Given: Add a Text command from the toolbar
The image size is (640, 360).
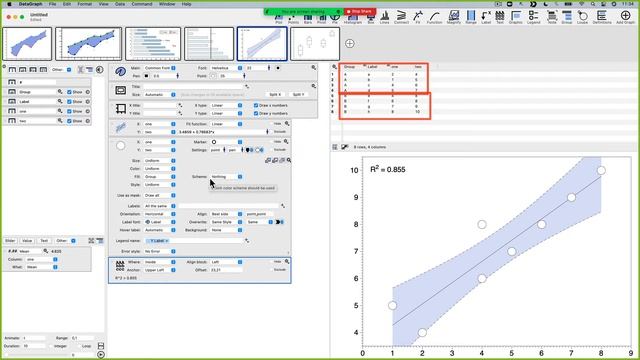Looking at the screenshot, I should [500, 17].
